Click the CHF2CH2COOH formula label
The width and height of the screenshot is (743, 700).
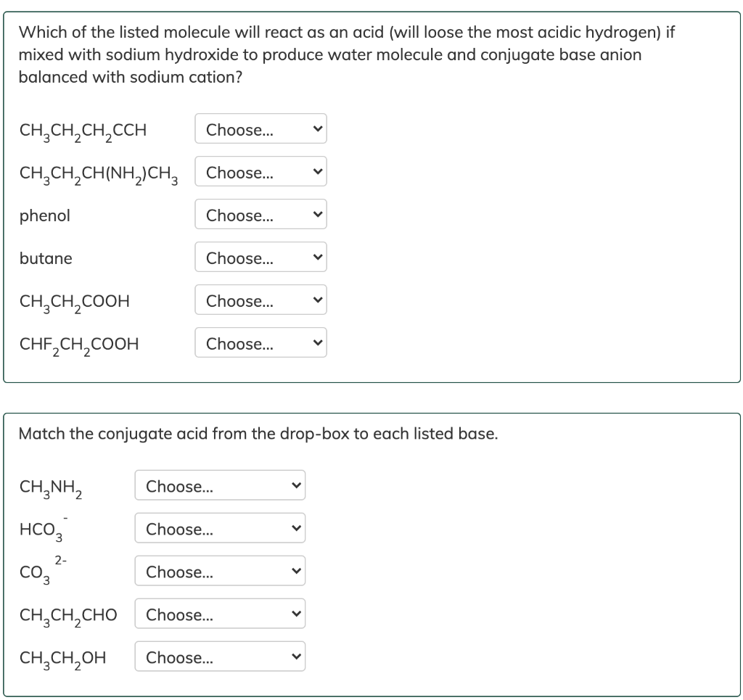(79, 345)
